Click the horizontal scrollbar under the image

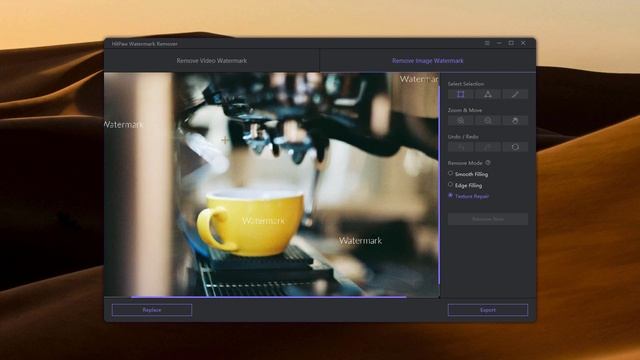click(x=269, y=297)
